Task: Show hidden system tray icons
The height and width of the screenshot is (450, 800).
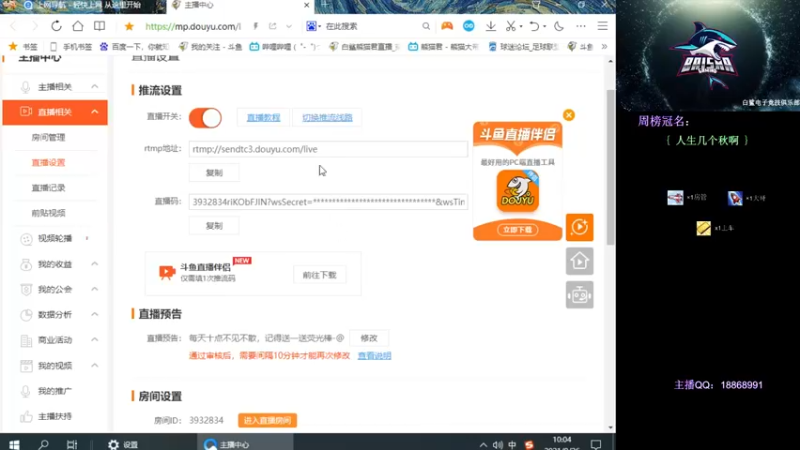Action: click(483, 445)
